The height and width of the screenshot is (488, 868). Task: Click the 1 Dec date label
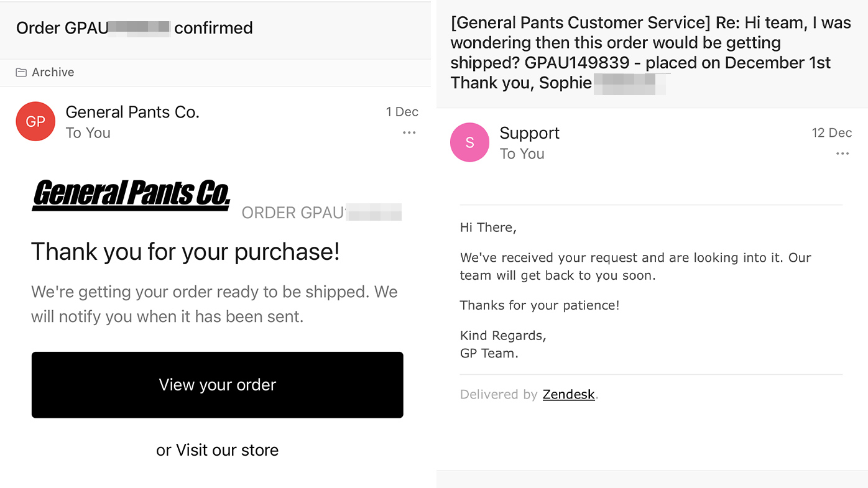point(402,112)
